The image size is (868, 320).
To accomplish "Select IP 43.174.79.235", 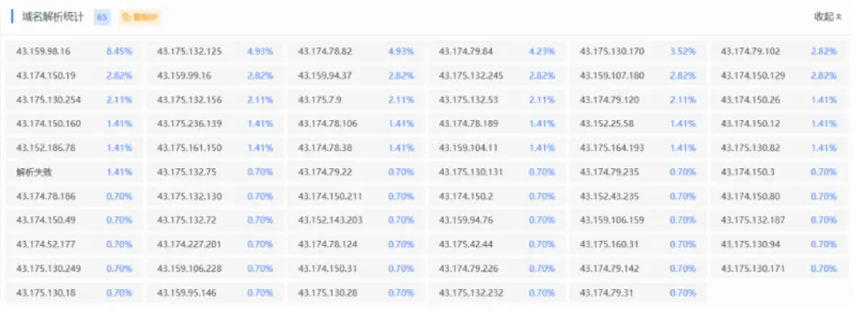I will (610, 172).
